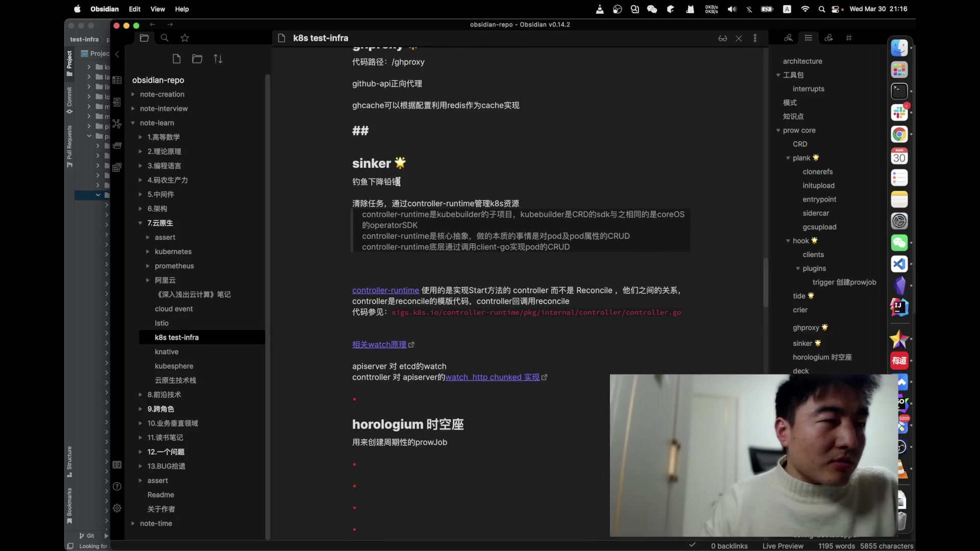Open the outgoing links pane tab
Image resolution: width=980 pixels, height=551 pixels.
click(x=828, y=38)
